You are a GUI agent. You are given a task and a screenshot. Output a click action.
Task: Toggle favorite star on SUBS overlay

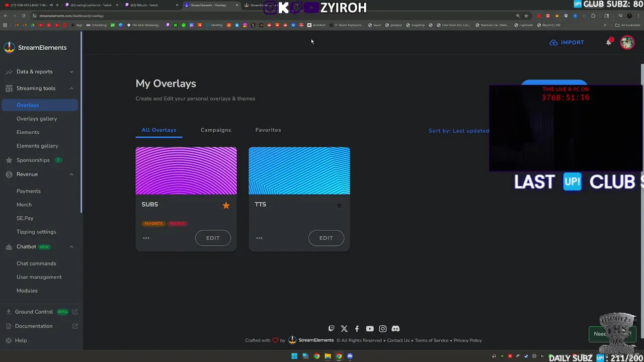[226, 205]
